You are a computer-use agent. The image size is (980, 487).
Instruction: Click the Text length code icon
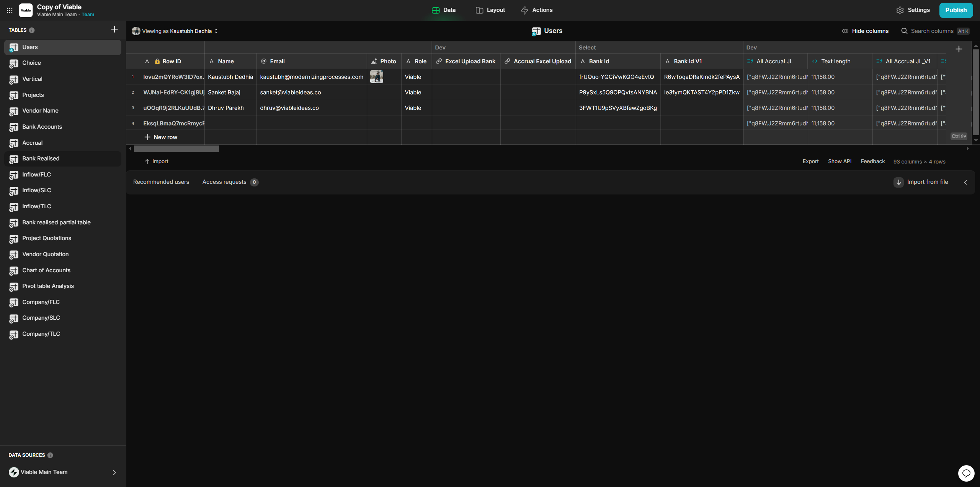tap(815, 61)
